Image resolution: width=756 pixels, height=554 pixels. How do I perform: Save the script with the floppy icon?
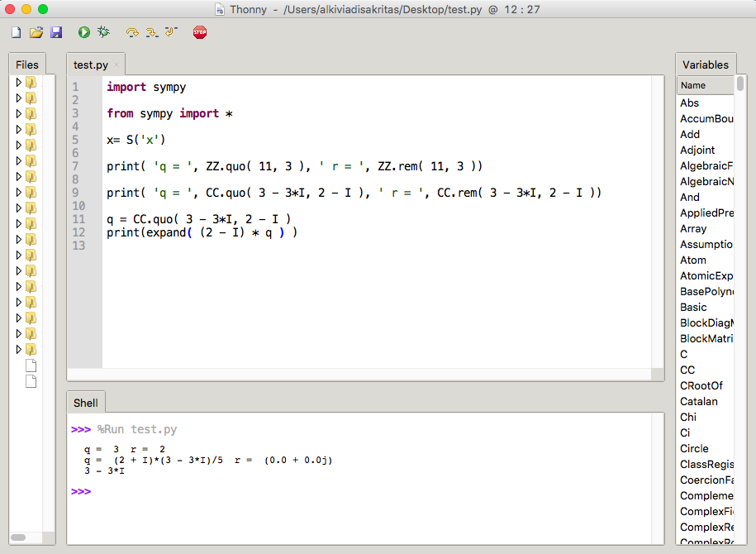[x=56, y=32]
